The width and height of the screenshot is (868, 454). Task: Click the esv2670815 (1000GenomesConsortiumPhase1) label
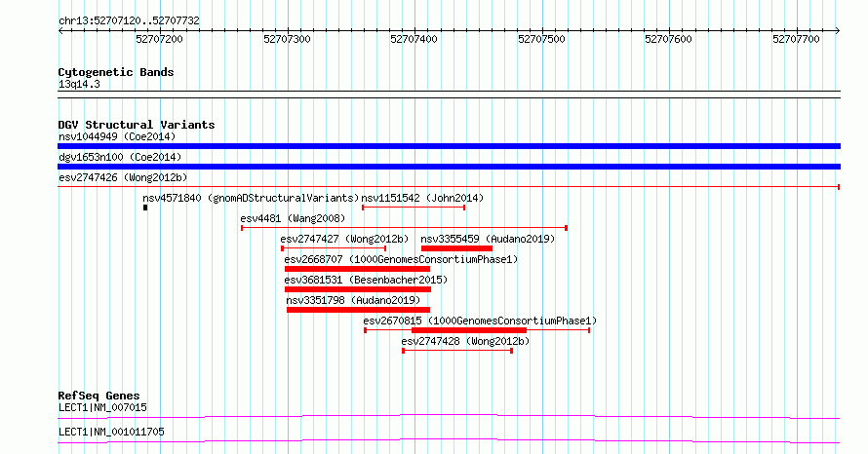pos(480,321)
